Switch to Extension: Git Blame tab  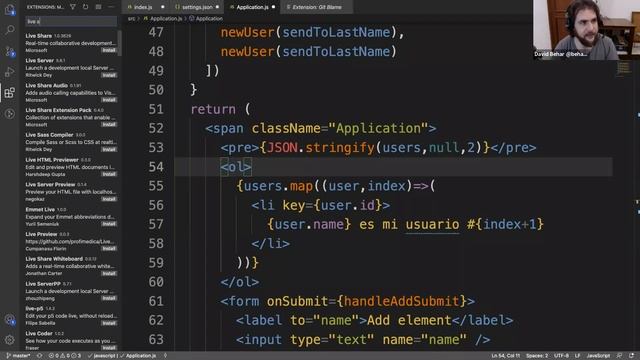click(316, 7)
